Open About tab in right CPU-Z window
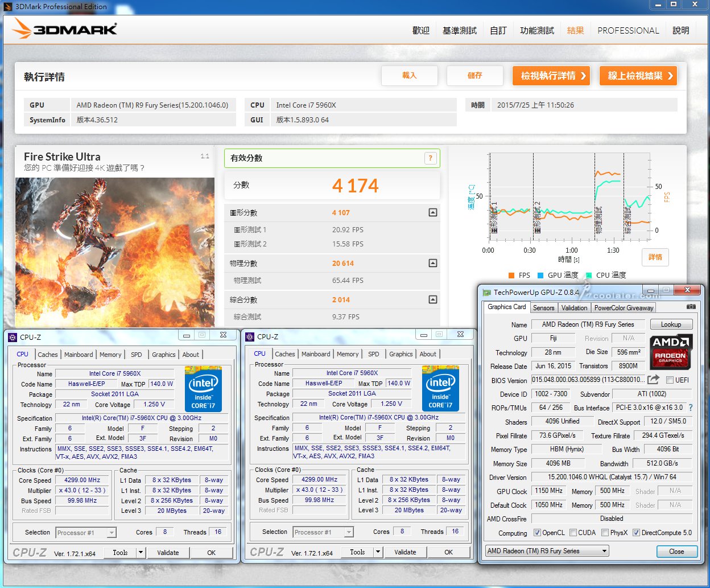710x588 pixels. 428,354
